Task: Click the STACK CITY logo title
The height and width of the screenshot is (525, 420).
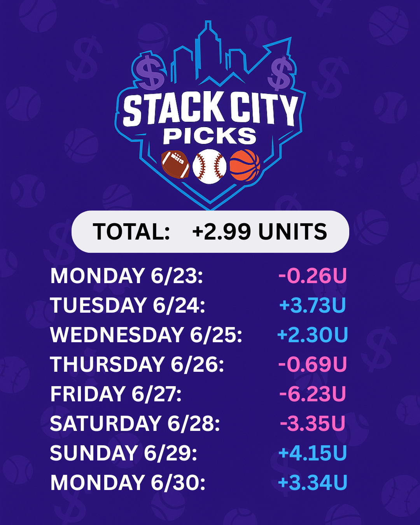Action: point(210,108)
